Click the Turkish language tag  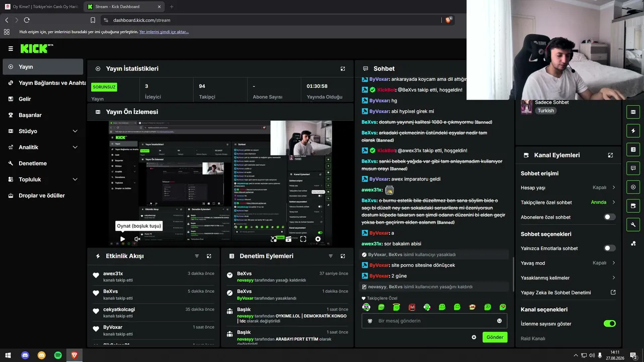[545, 111]
